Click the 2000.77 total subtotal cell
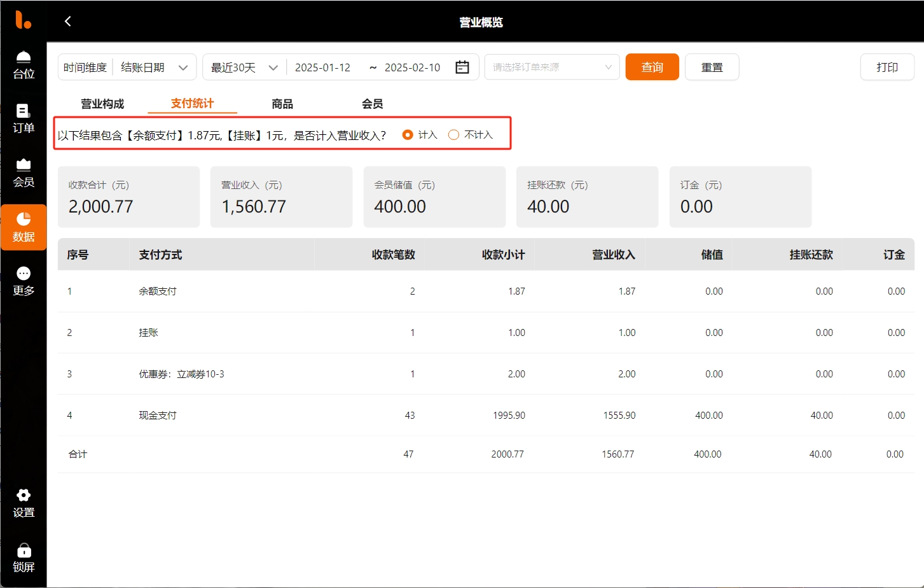The height and width of the screenshot is (588, 924). 507,454
